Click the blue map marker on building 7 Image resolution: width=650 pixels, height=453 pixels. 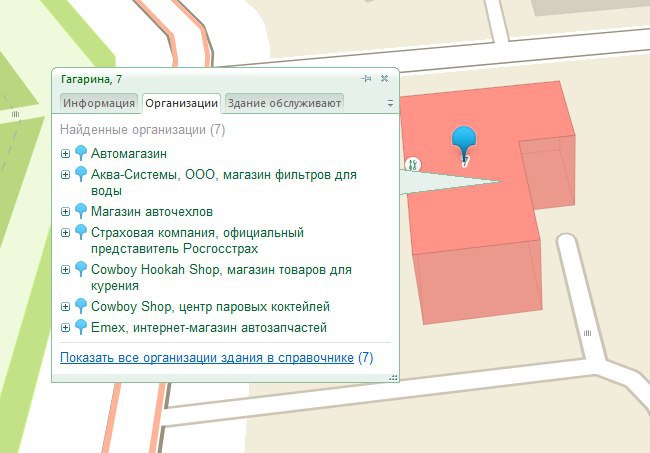click(464, 144)
